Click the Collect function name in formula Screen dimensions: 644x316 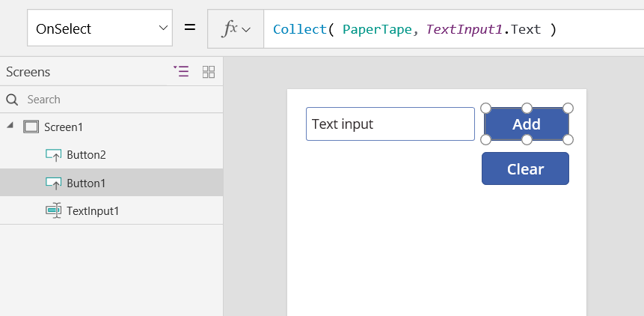pos(300,29)
